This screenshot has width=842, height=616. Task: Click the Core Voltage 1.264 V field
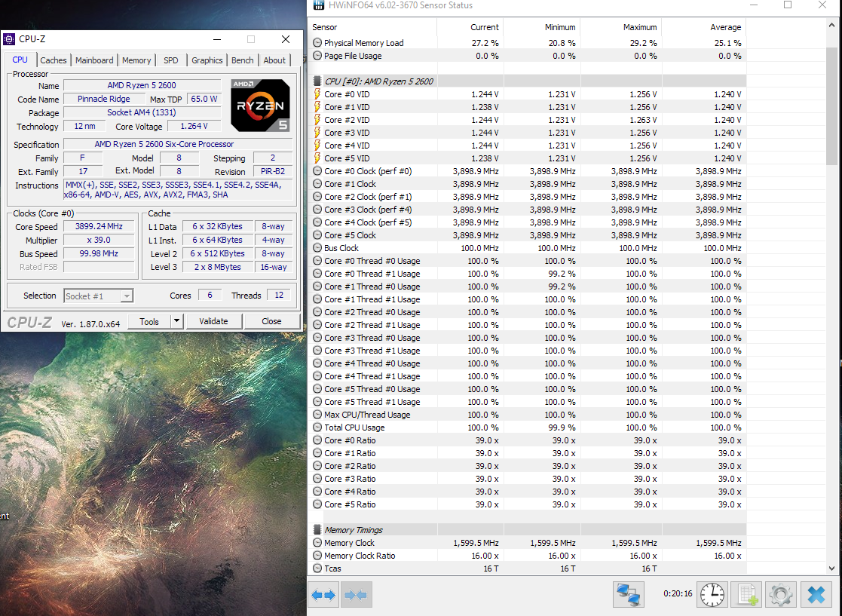tap(194, 126)
